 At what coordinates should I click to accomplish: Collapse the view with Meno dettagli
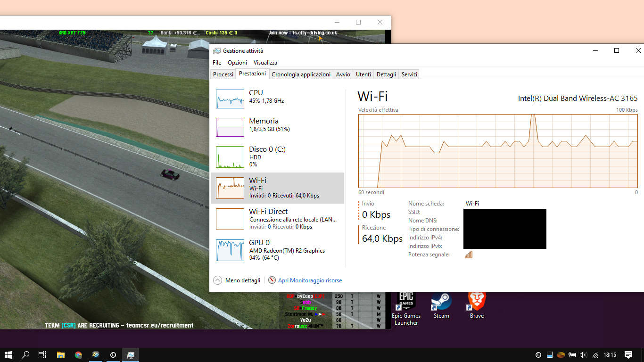[237, 280]
